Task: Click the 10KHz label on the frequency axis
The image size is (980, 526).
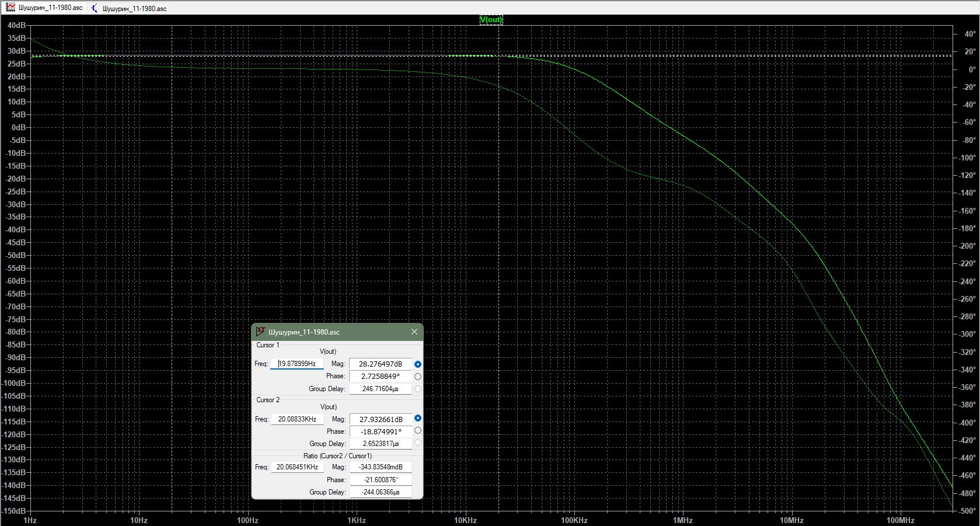Action: (465, 520)
